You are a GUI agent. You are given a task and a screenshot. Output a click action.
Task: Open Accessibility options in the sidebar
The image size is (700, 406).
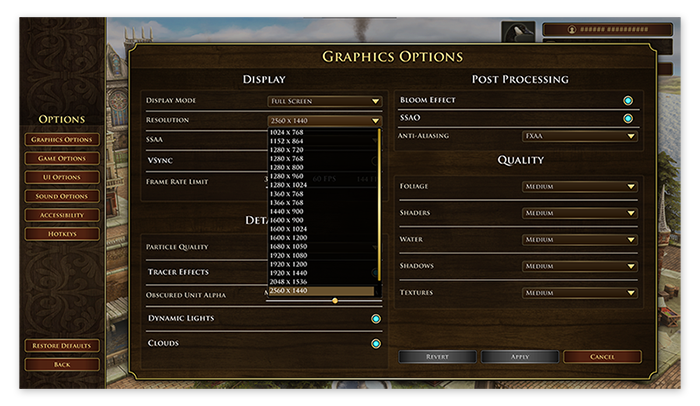62,215
